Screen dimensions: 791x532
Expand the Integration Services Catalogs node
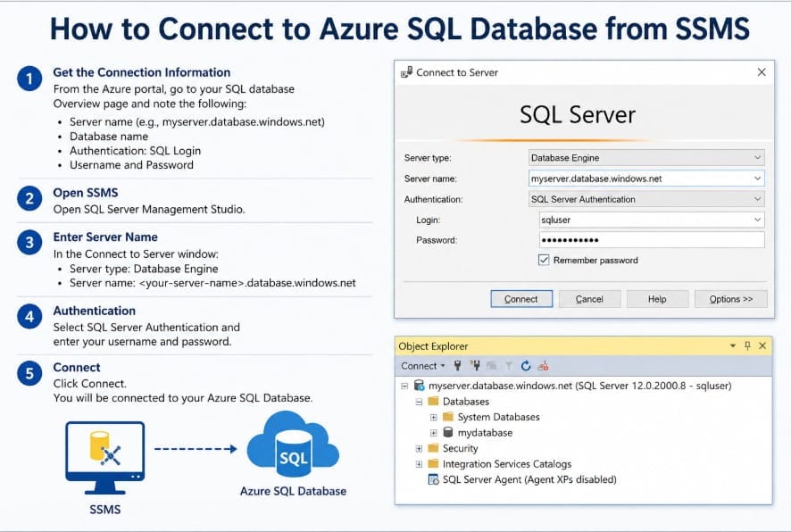[x=419, y=464]
